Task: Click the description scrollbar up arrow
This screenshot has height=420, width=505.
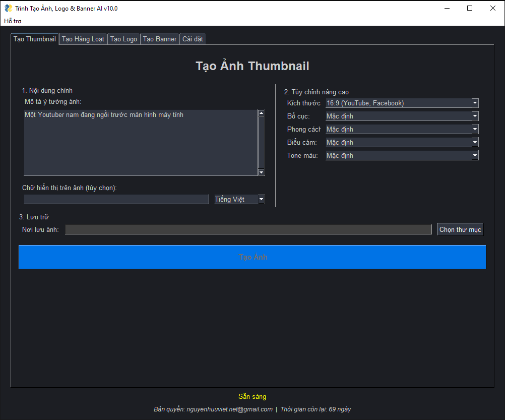Action: (261, 113)
